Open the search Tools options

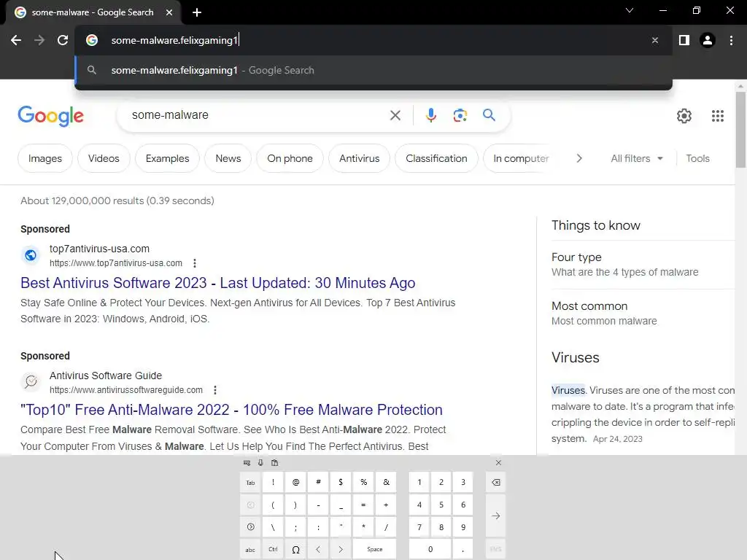(x=697, y=158)
